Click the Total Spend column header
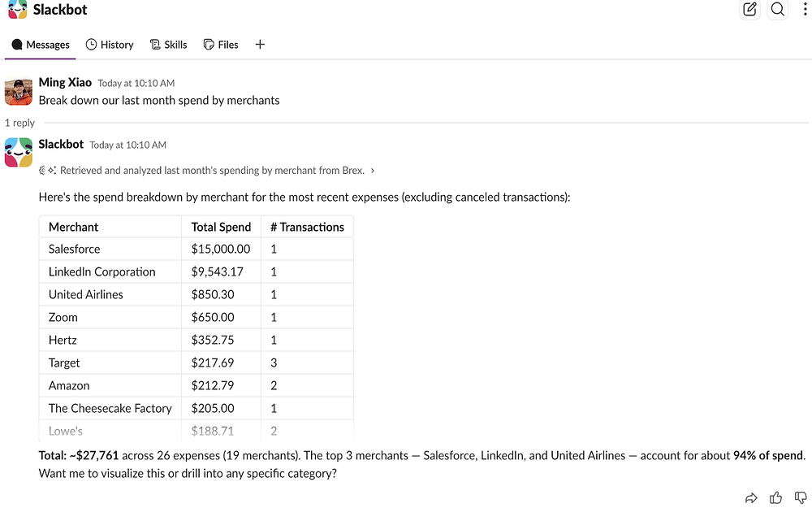 pyautogui.click(x=221, y=227)
